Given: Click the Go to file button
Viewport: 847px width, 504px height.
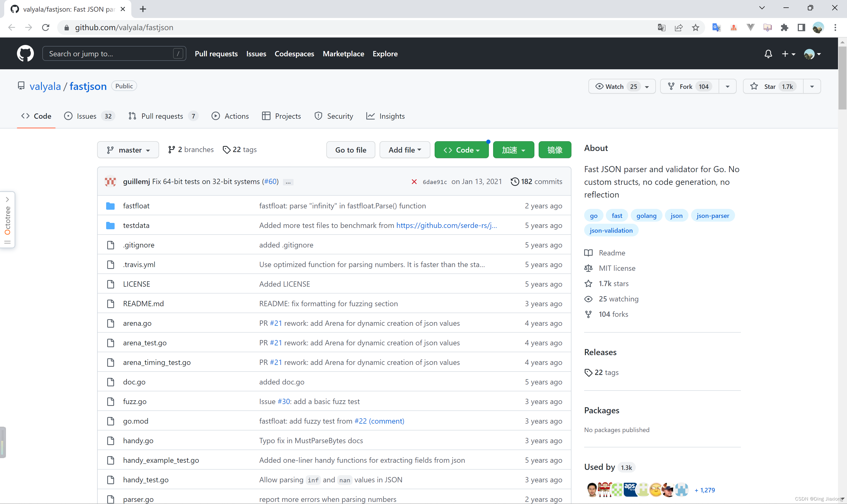Looking at the screenshot, I should click(351, 150).
